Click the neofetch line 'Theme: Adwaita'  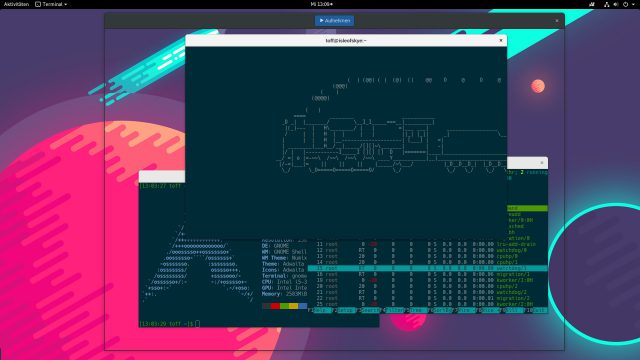click(x=283, y=264)
